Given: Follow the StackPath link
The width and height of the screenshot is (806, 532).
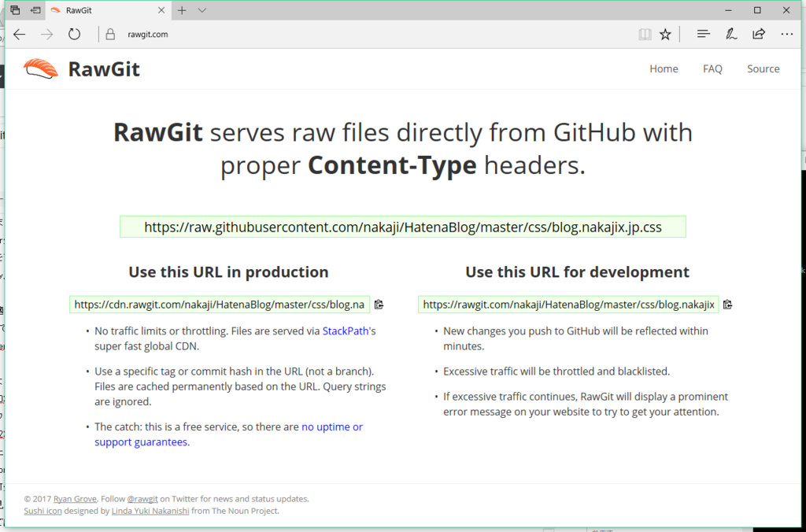Looking at the screenshot, I should 346,331.
